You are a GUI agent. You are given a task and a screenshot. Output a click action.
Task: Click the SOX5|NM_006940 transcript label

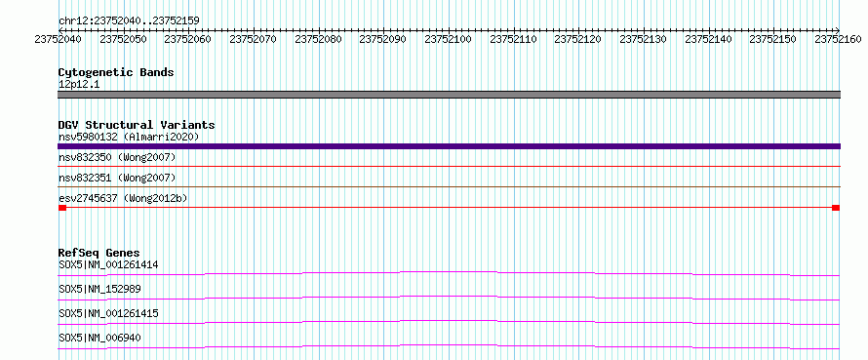99,338
